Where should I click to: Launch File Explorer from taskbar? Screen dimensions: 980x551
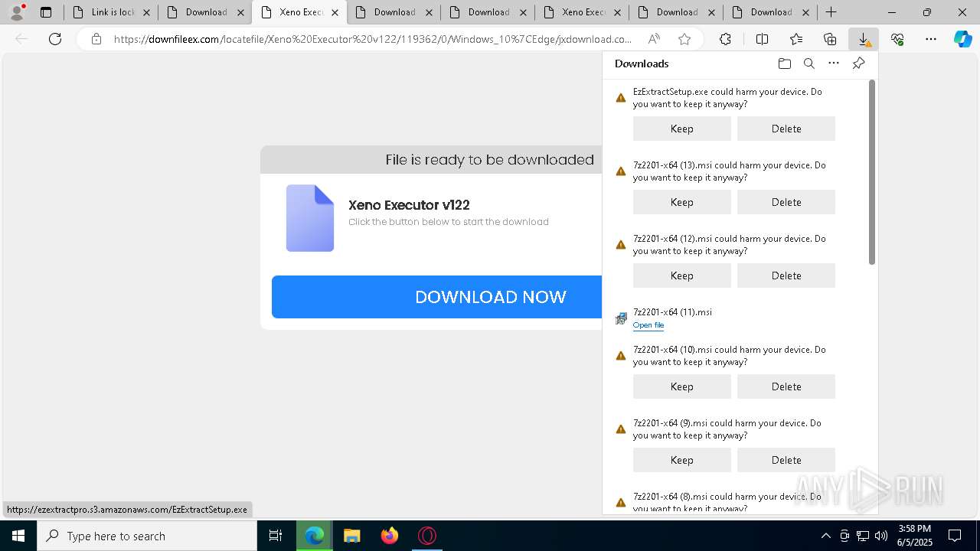click(x=351, y=536)
